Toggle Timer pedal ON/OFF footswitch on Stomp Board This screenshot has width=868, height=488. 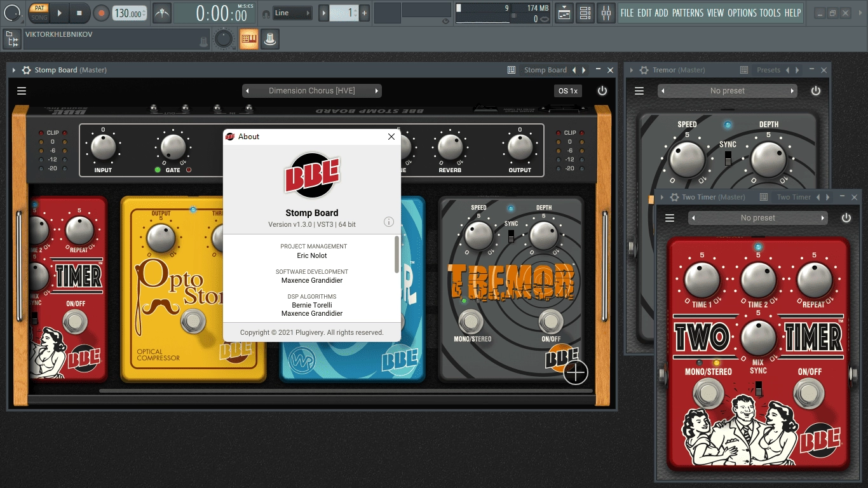coord(75,322)
